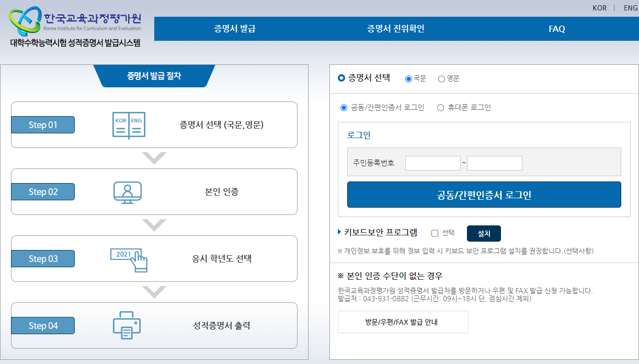Click the chevron below Step 01
This screenshot has height=364, width=639.
coord(154,158)
